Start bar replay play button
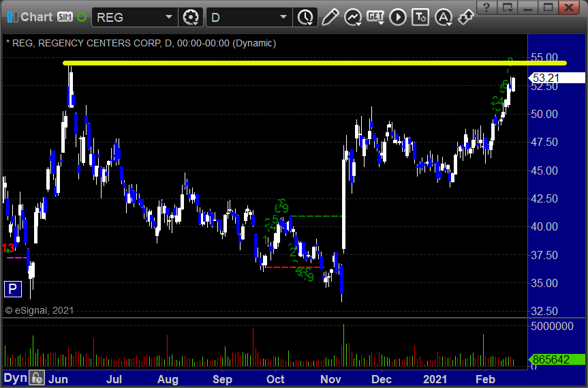Viewport: 588px width, 388px height. (x=398, y=17)
